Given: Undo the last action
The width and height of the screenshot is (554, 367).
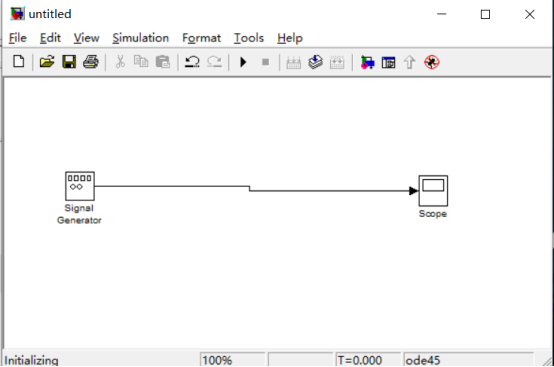Looking at the screenshot, I should pyautogui.click(x=192, y=61).
